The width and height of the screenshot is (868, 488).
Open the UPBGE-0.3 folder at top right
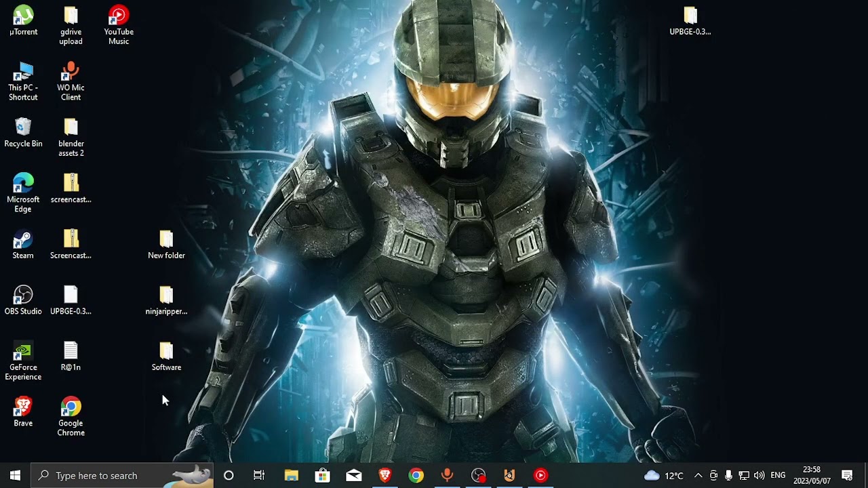tap(690, 20)
